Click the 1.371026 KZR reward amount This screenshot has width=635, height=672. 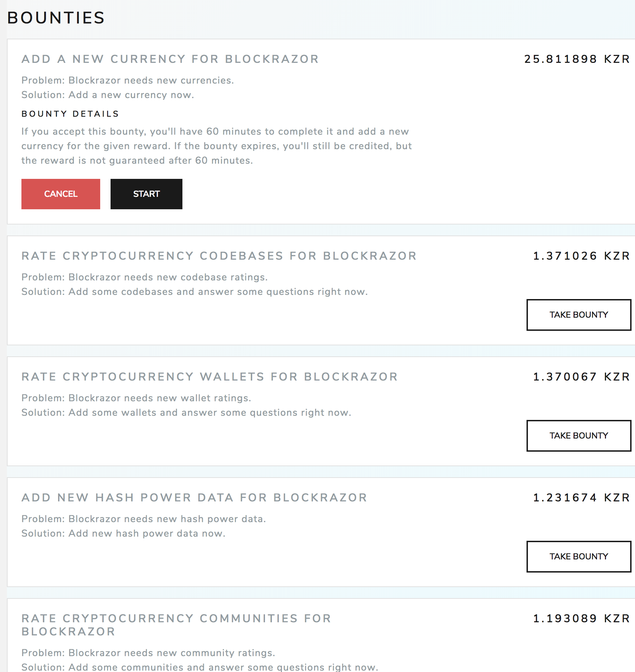coord(581,256)
